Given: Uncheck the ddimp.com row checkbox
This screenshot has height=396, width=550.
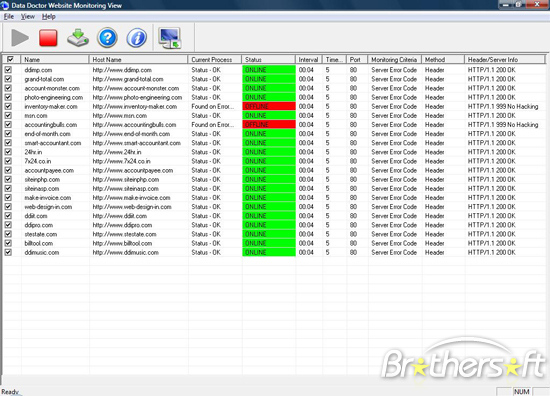Looking at the screenshot, I should click(8, 70).
